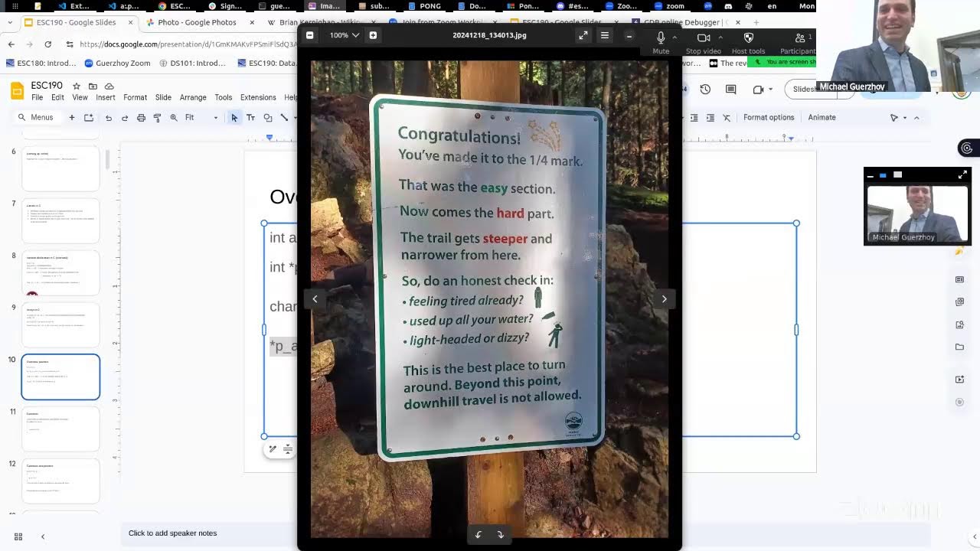Open the Slides Format menu
Viewport: 980px width, 551px height.
click(x=135, y=97)
